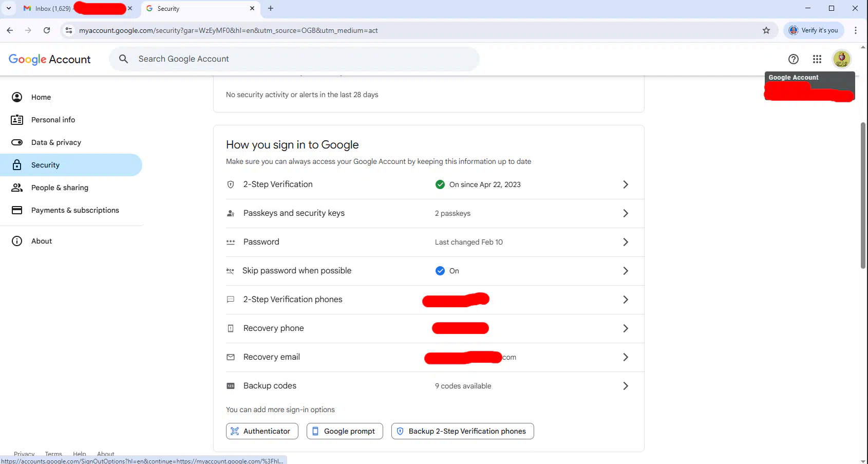Add the Authenticator sign-in option

(262, 431)
